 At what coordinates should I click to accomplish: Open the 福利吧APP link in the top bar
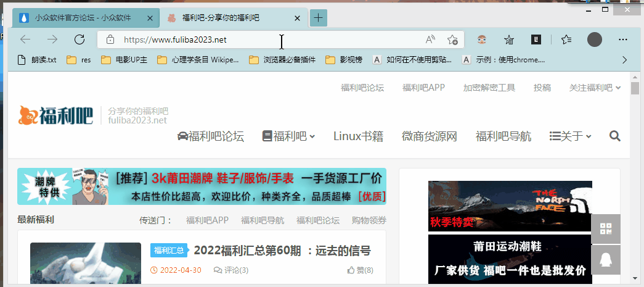[423, 88]
